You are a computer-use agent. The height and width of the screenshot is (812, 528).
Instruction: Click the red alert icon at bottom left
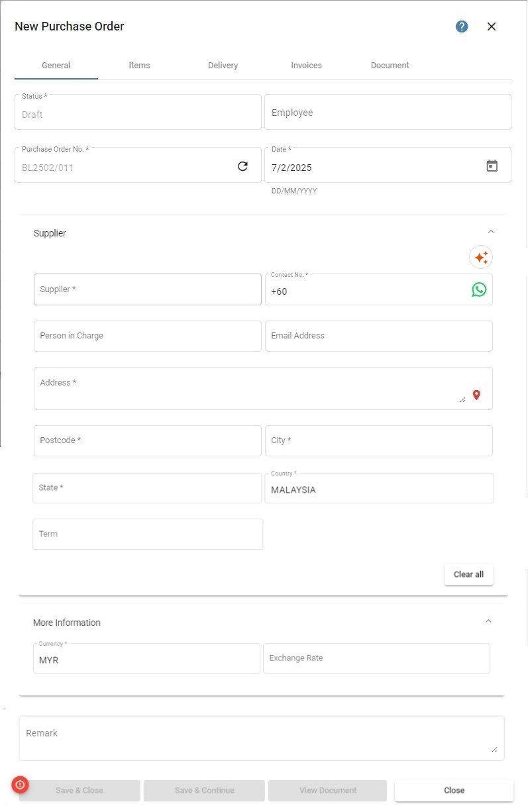20,785
